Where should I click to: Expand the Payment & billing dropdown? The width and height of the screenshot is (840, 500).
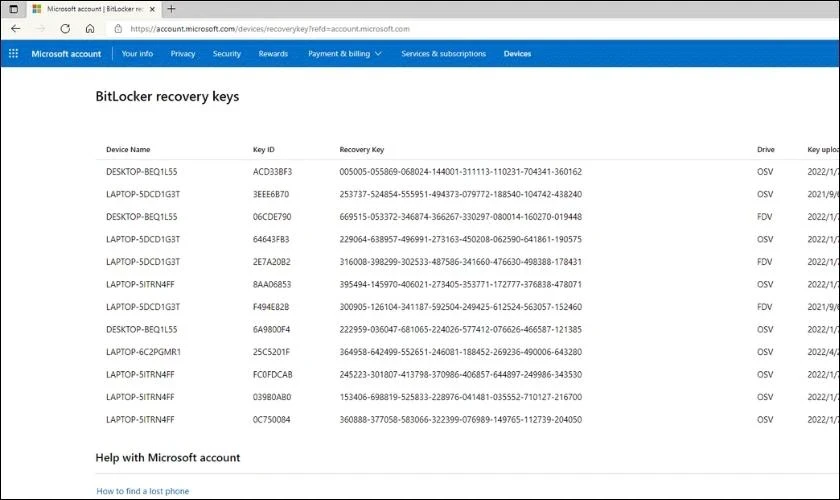(x=344, y=54)
